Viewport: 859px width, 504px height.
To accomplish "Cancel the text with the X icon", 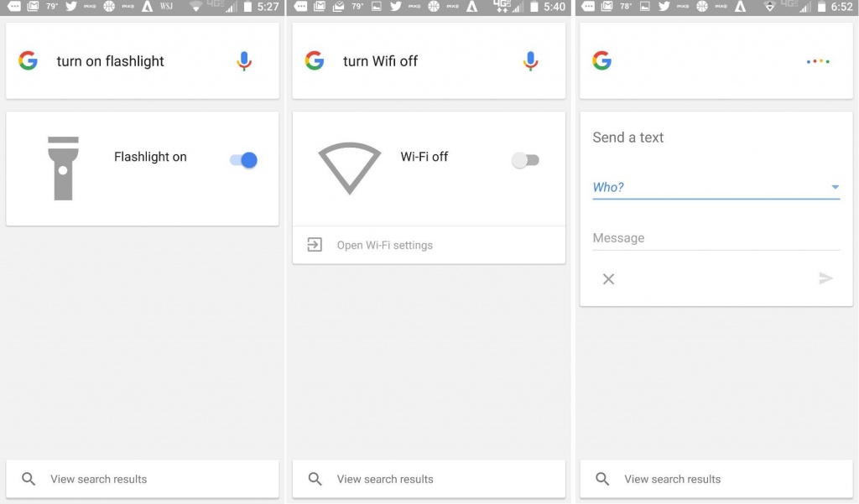I will [x=609, y=279].
